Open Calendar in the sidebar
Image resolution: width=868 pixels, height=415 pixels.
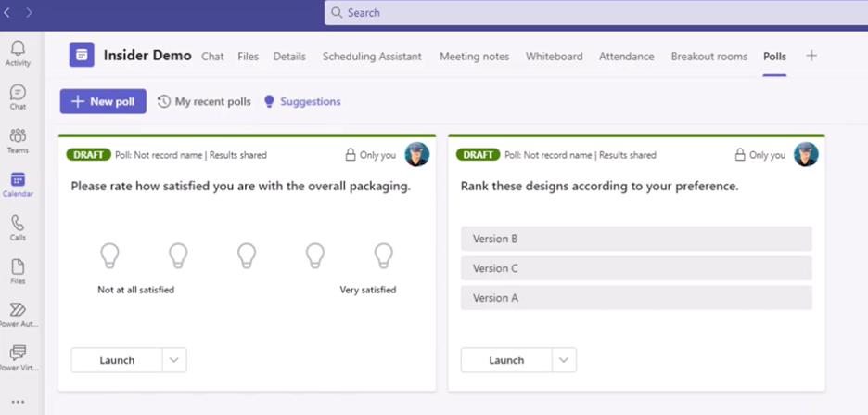pos(18,185)
